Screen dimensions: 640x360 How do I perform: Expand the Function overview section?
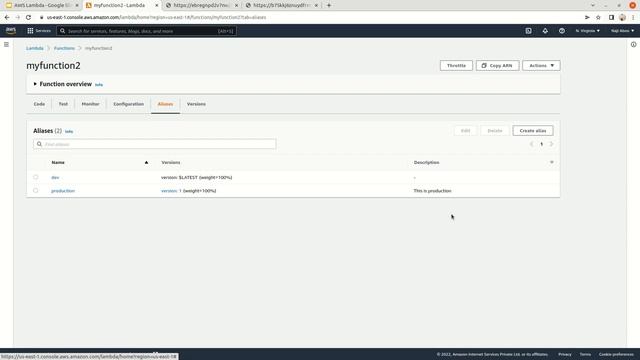click(x=35, y=84)
